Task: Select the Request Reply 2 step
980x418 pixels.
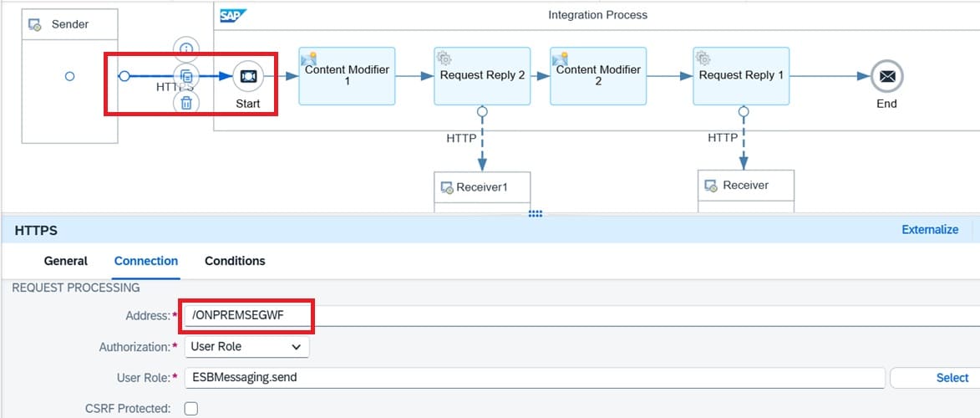Action: pos(482,76)
